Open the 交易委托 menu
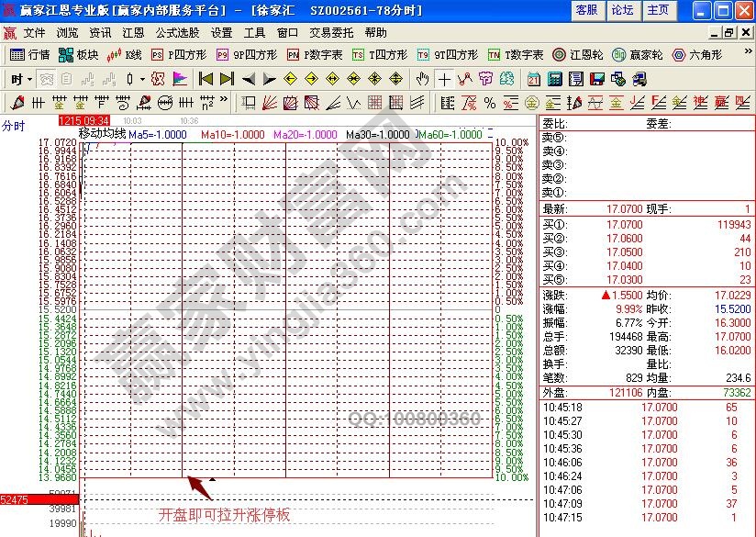756x537 pixels. (x=331, y=32)
